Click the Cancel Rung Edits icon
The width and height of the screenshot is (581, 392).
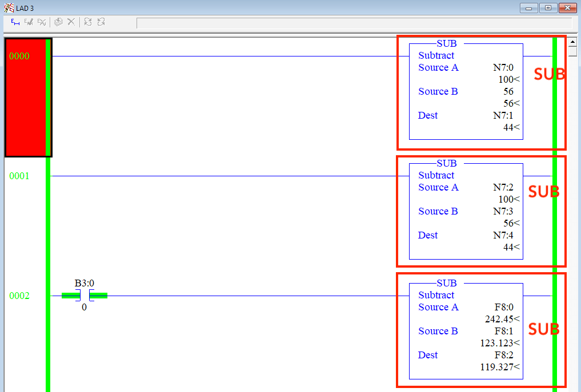tap(42, 22)
